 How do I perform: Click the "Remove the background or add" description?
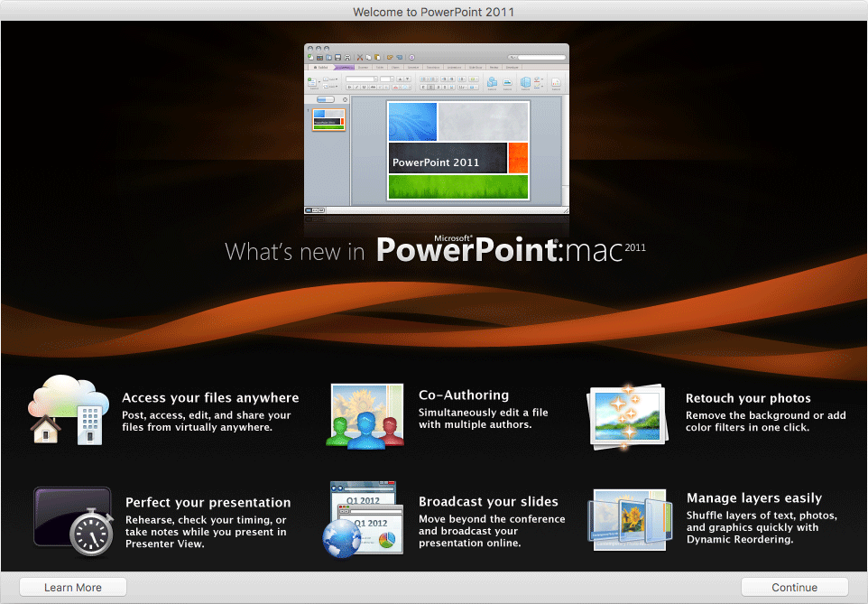765,421
